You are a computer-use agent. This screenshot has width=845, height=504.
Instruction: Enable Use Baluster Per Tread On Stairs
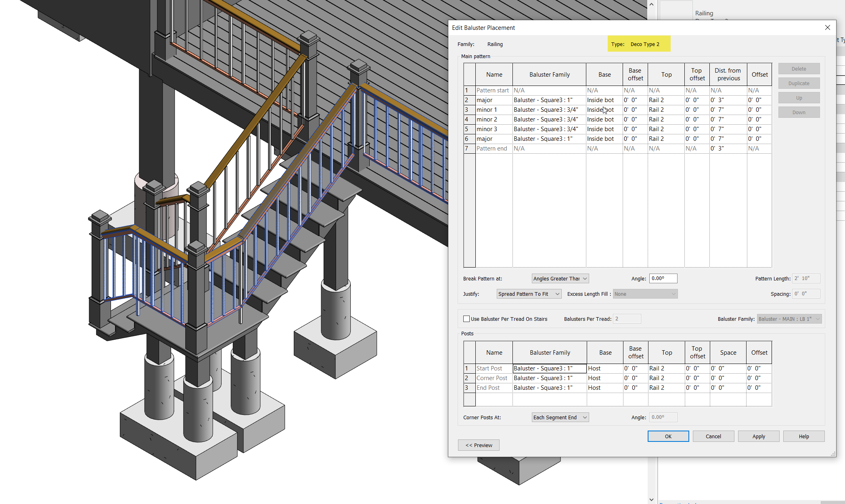pyautogui.click(x=466, y=319)
